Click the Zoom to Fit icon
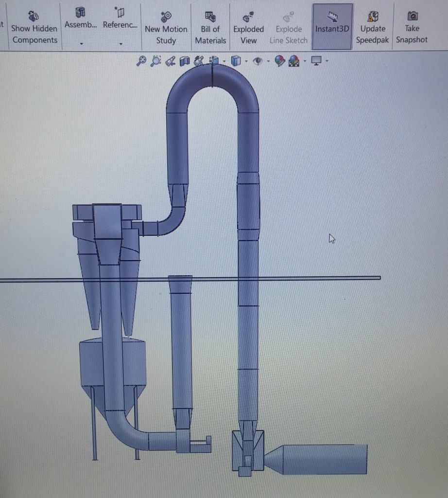The width and height of the screenshot is (448, 498). 141,61
